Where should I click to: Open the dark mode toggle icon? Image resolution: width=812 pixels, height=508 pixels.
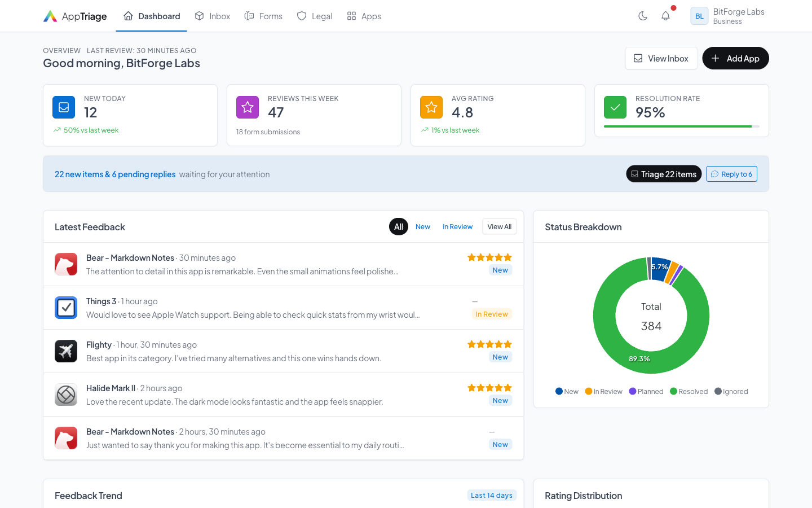tap(642, 16)
